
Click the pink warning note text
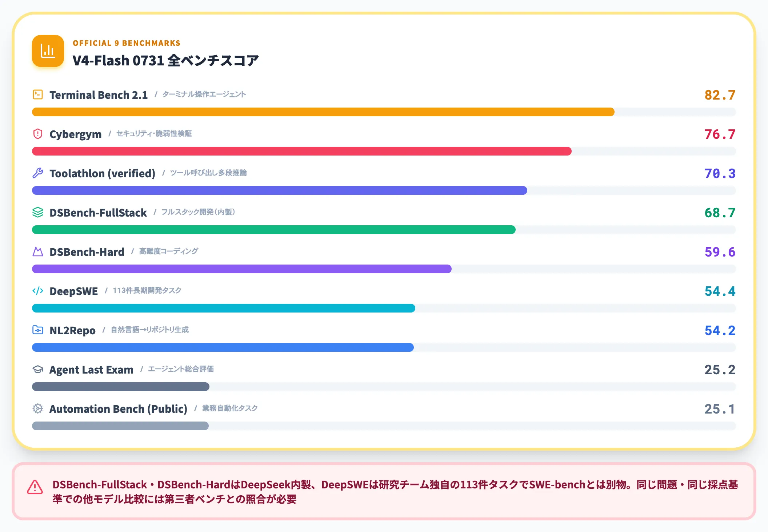click(x=395, y=492)
